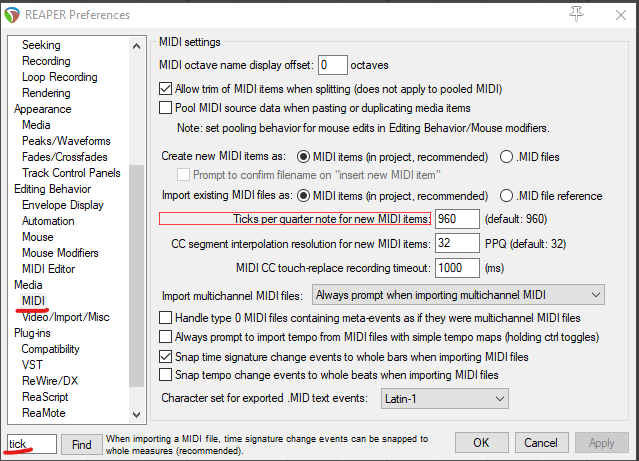Open MIDI Editor preferences page
Image resolution: width=639 pixels, height=461 pixels.
(48, 269)
